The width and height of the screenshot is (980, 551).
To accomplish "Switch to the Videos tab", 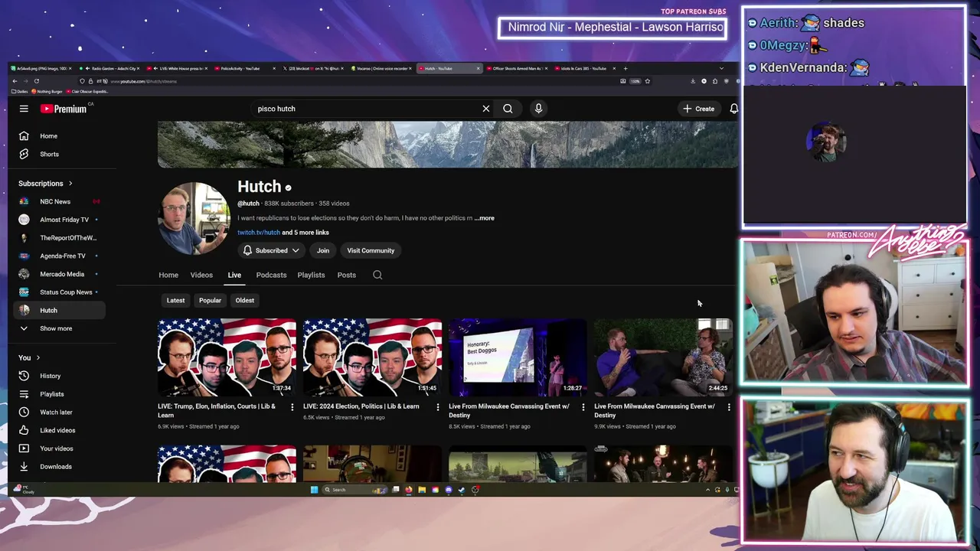I will (201, 275).
